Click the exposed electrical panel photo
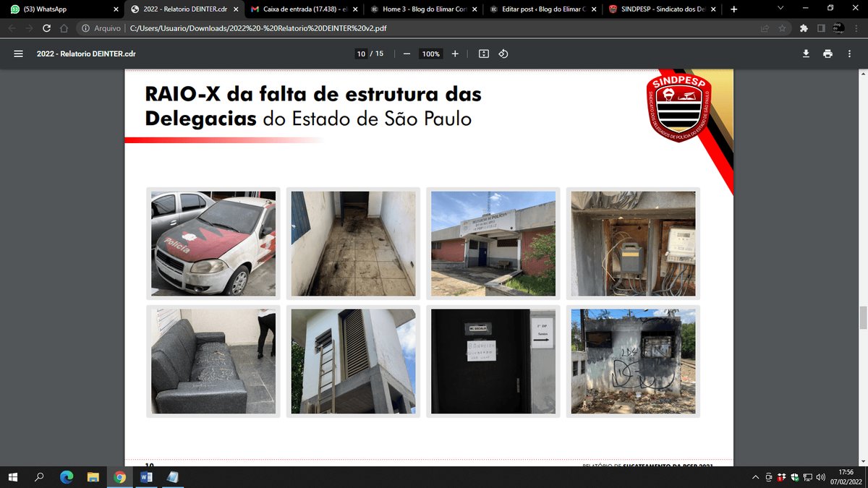Screen dimensions: 868x488 coord(633,244)
